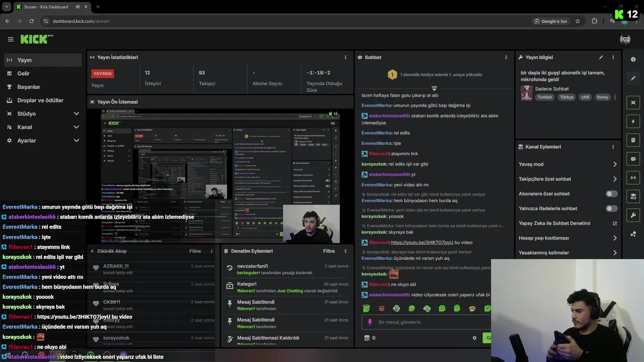This screenshot has height=362, width=644.
Task: Pick the red angry emote in the chat emote row
Action: pos(381,308)
